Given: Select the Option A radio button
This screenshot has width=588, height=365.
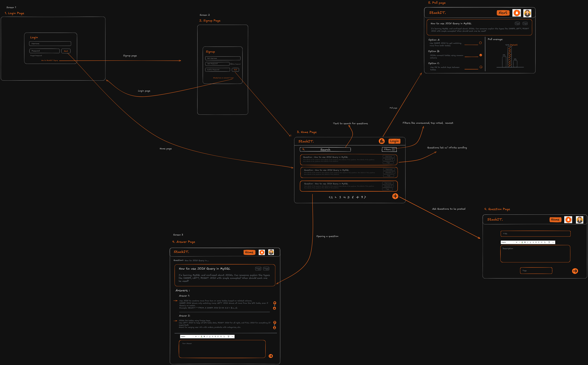Looking at the screenshot, I should point(480,43).
